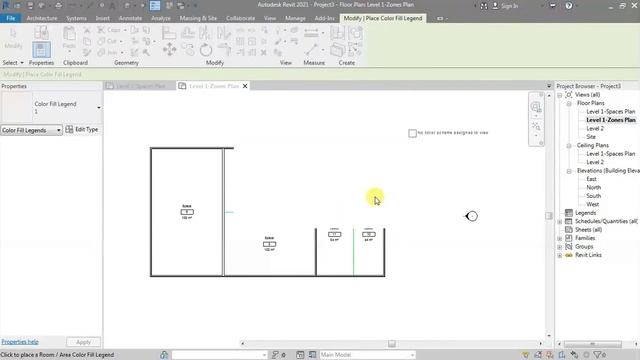Screen dimensions: 640x360
Task: Click the Apply button in Properties
Action: (x=83, y=342)
